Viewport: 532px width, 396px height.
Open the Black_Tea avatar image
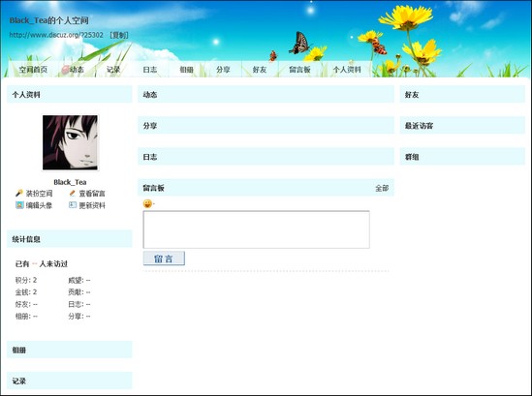70,142
